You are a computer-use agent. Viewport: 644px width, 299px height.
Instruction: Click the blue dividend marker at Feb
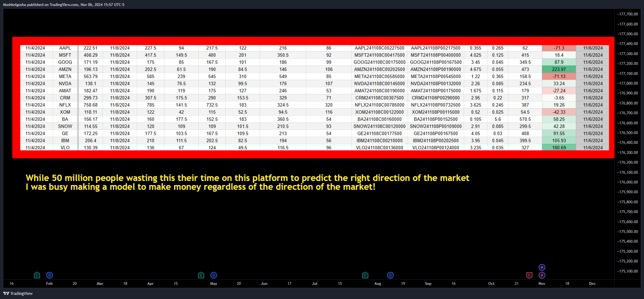(x=49, y=275)
